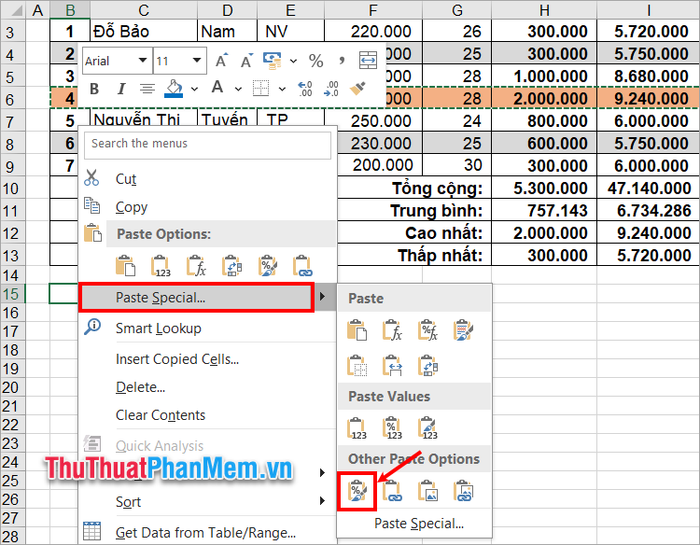Select Picture icon under Other Paste Options

point(428,490)
